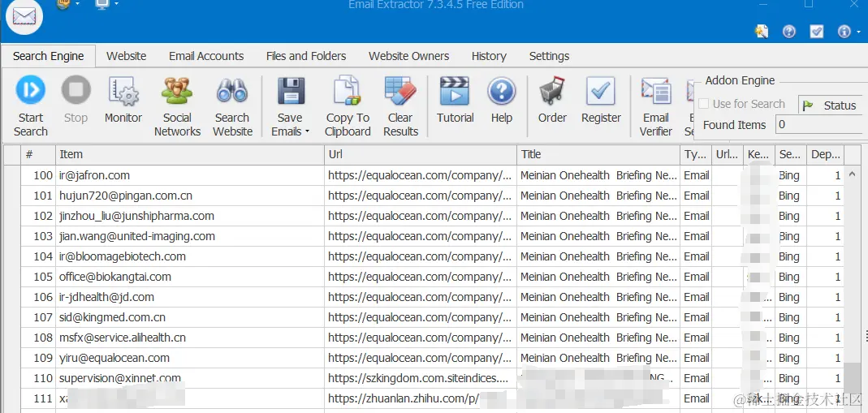Click the checkbox icon in title bar
Viewport: 868px width, 413px height.
pyautogui.click(x=817, y=32)
